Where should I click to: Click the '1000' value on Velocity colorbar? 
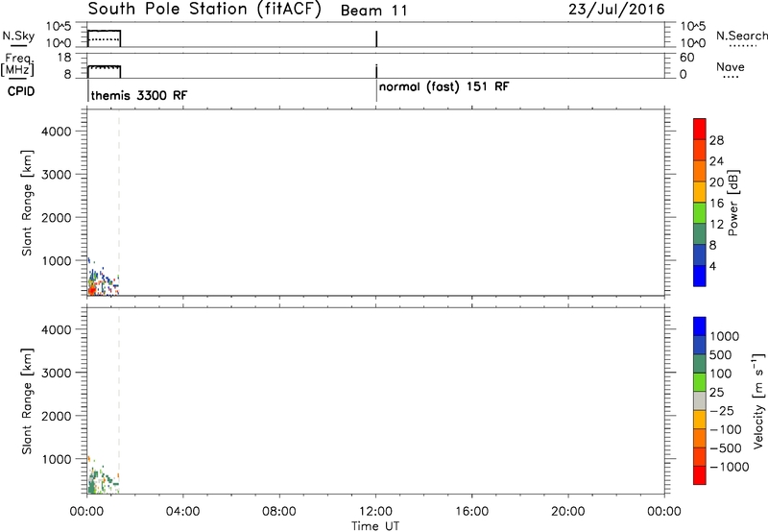[725, 336]
